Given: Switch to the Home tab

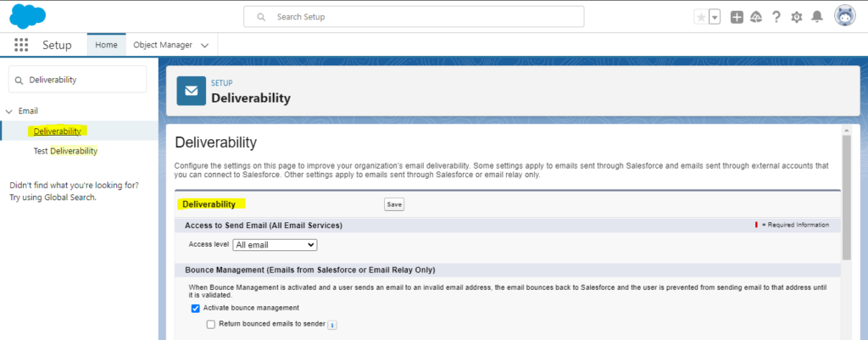Looking at the screenshot, I should (x=106, y=45).
